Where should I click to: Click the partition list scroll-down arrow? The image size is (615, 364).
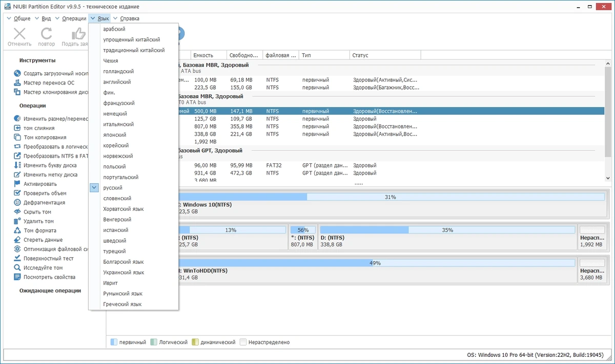tap(608, 178)
